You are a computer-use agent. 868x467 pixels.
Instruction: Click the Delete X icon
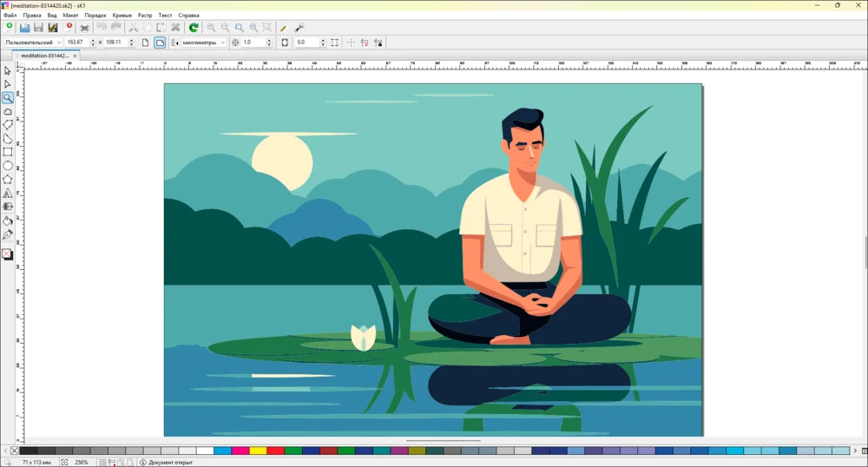click(x=175, y=27)
